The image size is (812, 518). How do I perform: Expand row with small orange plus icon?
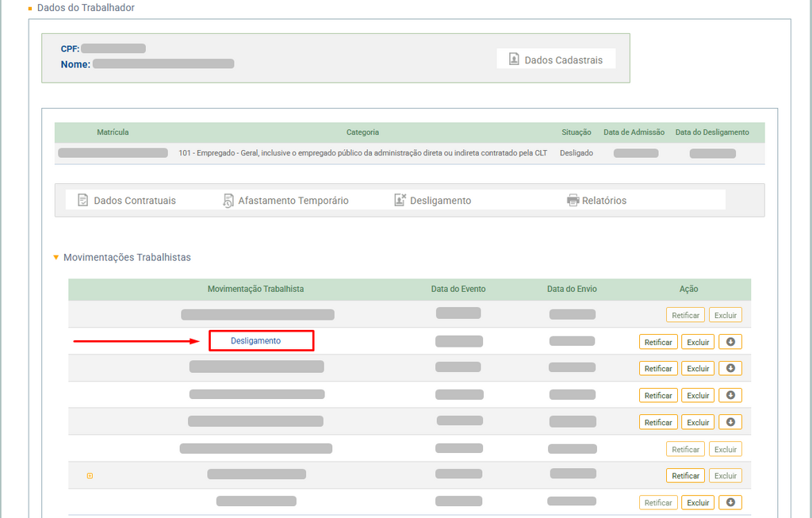tap(90, 476)
